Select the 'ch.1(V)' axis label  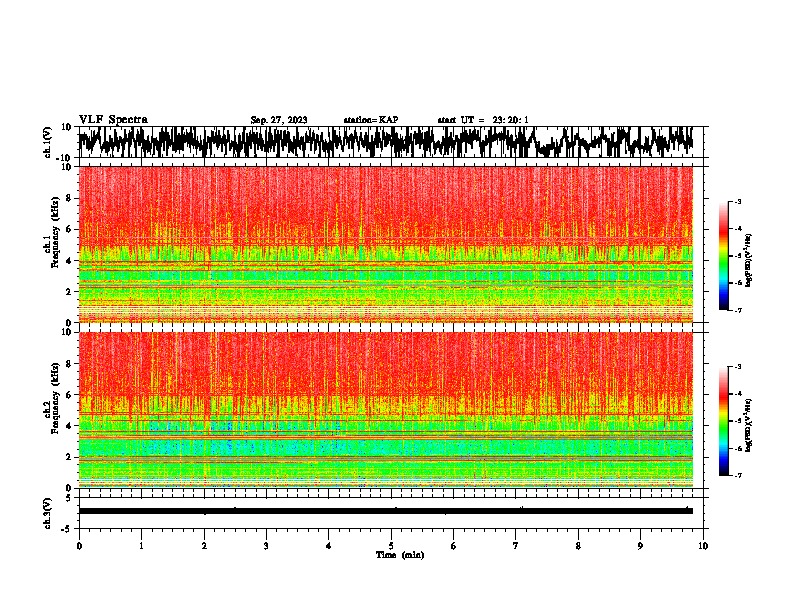click(48, 142)
